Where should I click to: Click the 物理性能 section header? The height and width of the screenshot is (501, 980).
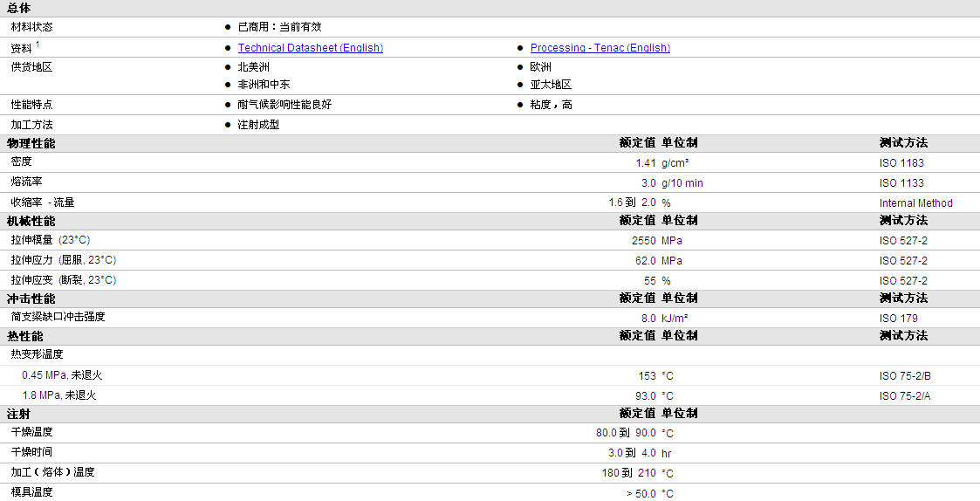point(31,143)
